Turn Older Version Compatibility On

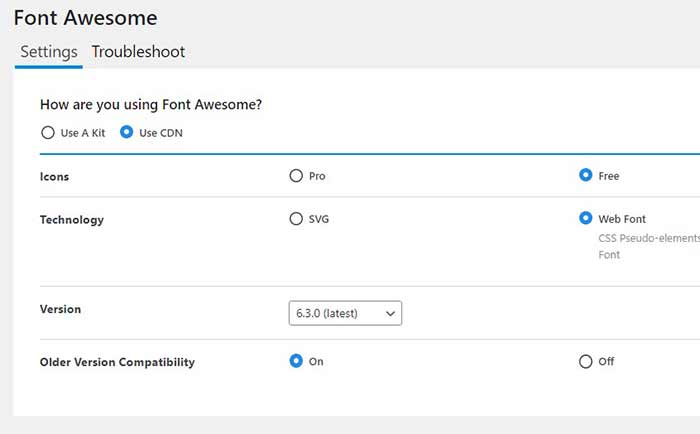click(x=295, y=362)
